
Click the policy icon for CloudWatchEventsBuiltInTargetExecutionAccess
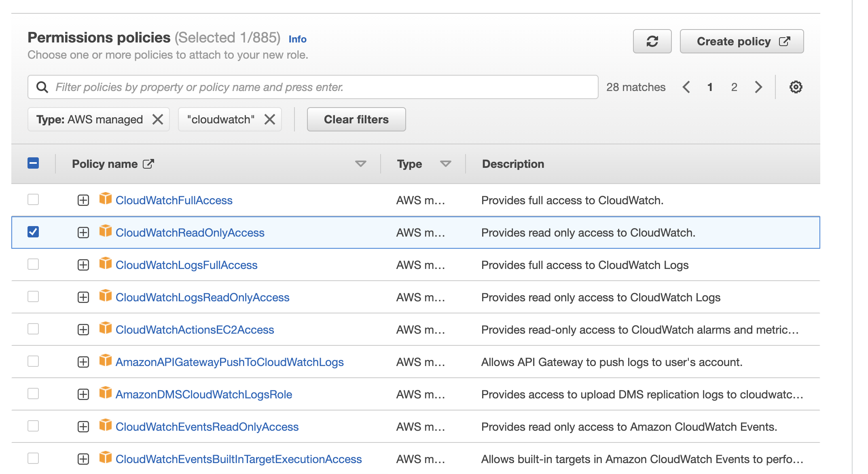(x=106, y=457)
